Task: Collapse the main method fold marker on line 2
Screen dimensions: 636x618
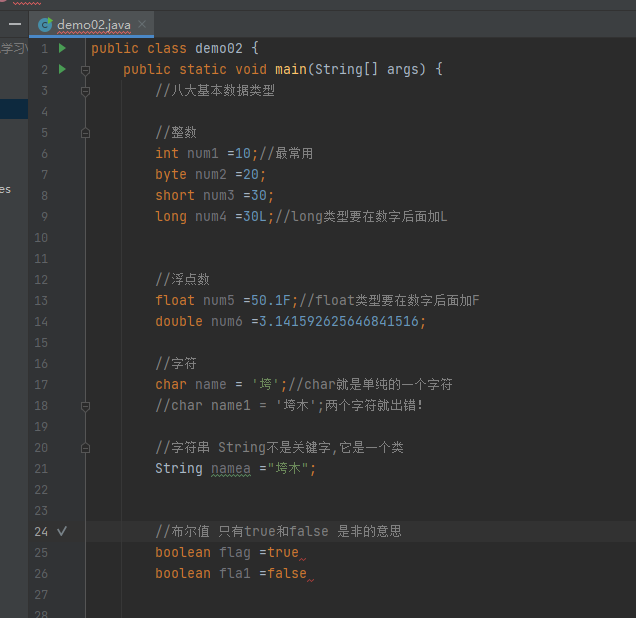Action: [85, 70]
